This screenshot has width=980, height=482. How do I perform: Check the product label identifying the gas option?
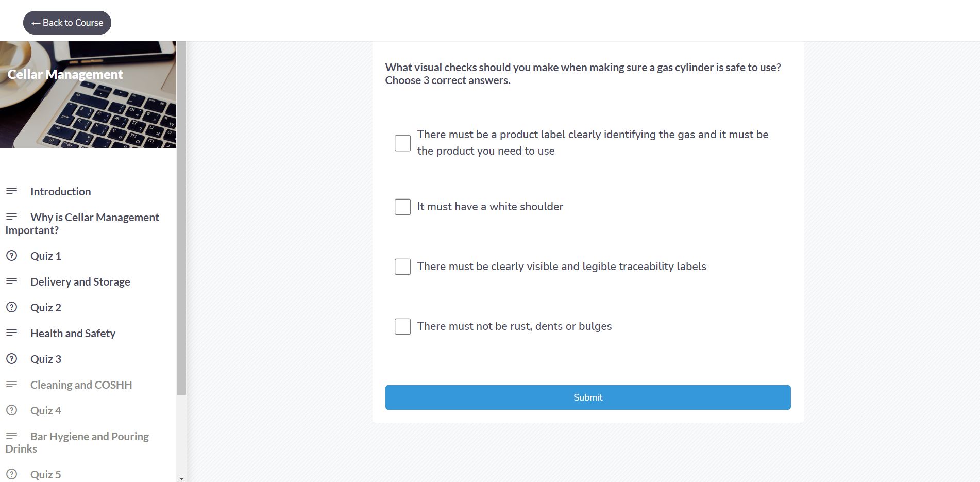402,143
